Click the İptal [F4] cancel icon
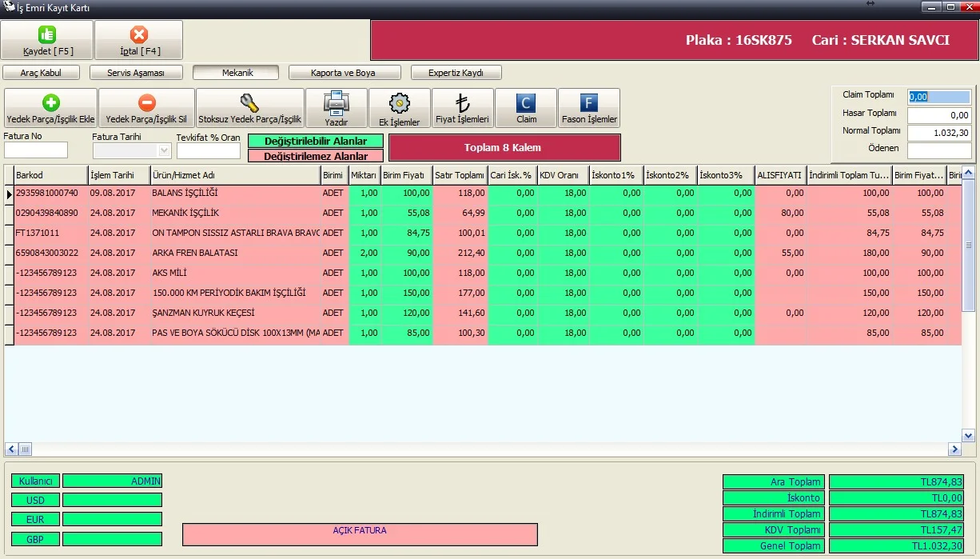Image resolution: width=980 pixels, height=559 pixels. click(x=138, y=34)
